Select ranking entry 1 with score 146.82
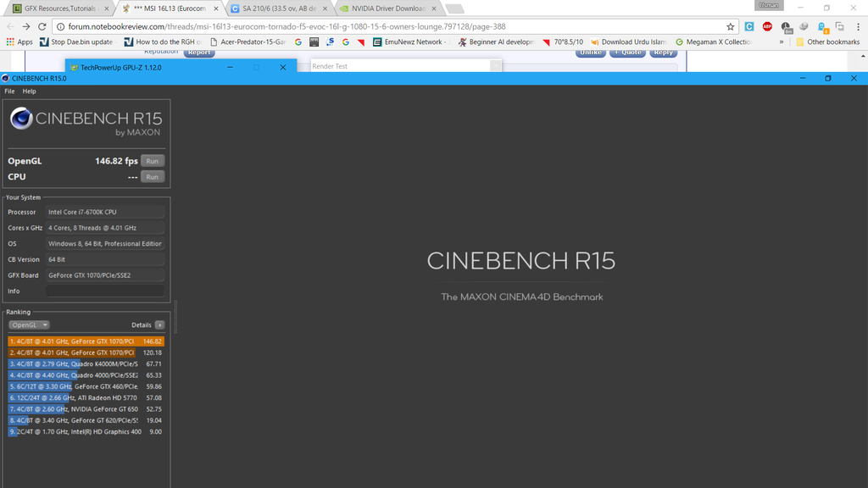Image resolution: width=868 pixels, height=488 pixels. (86, 341)
